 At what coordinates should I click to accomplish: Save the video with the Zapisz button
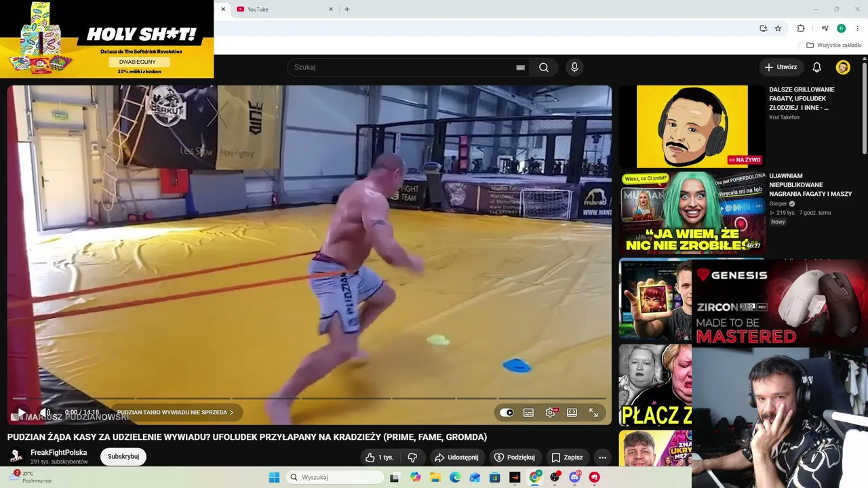[x=567, y=457]
